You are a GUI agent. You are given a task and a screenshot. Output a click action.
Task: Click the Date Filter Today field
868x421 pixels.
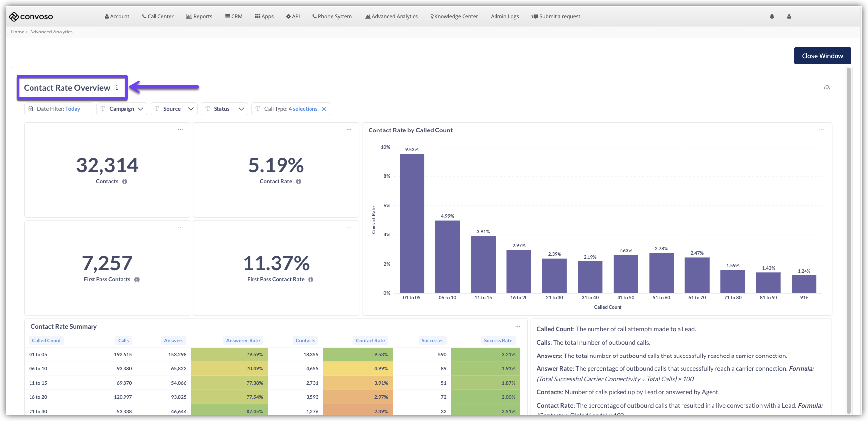point(59,109)
